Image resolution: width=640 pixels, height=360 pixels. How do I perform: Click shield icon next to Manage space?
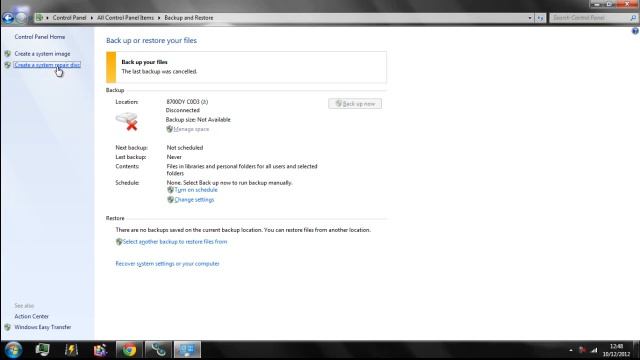click(x=169, y=129)
